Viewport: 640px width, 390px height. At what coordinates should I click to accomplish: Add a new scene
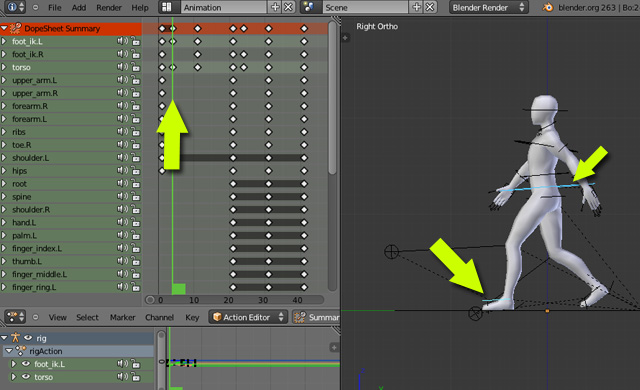(x=417, y=7)
